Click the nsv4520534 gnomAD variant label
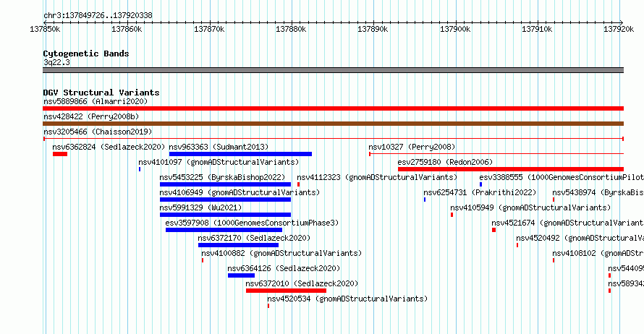644x334 pixels. click(347, 299)
